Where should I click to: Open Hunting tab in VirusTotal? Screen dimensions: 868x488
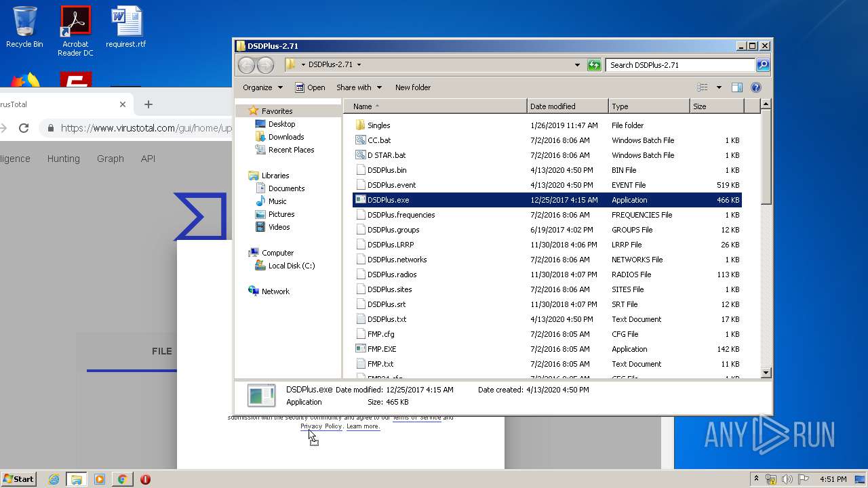point(63,159)
